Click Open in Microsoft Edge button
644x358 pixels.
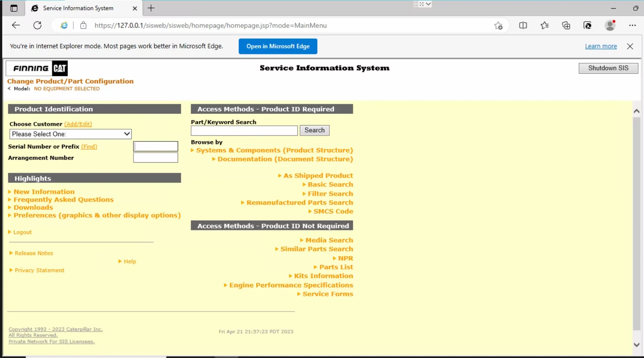tap(278, 46)
